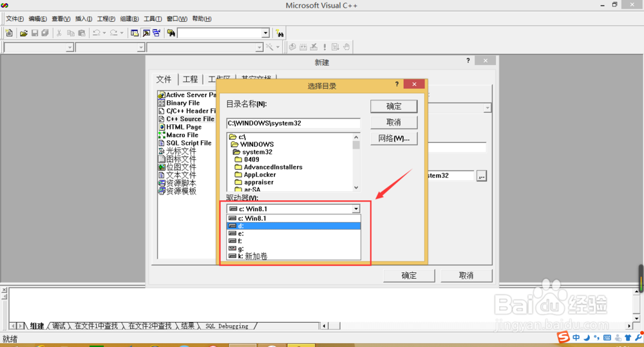
Task: Click the ... browse button in 新建 dialog
Action: 482,176
